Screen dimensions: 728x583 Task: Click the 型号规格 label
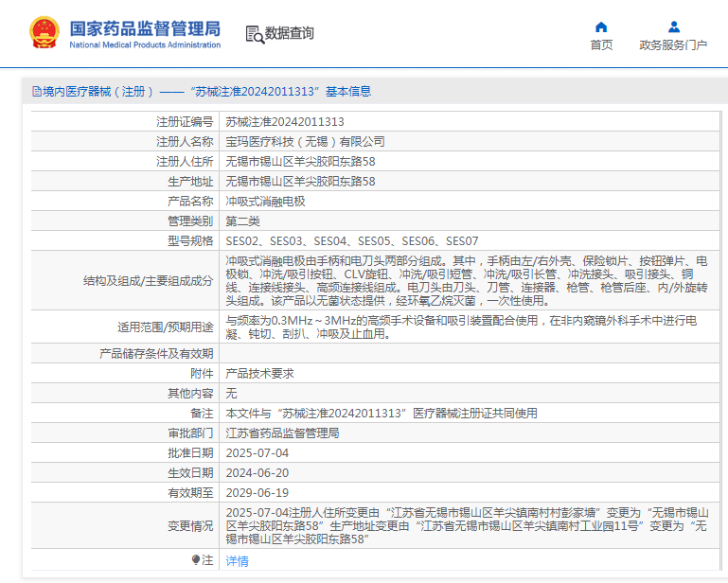(x=190, y=241)
